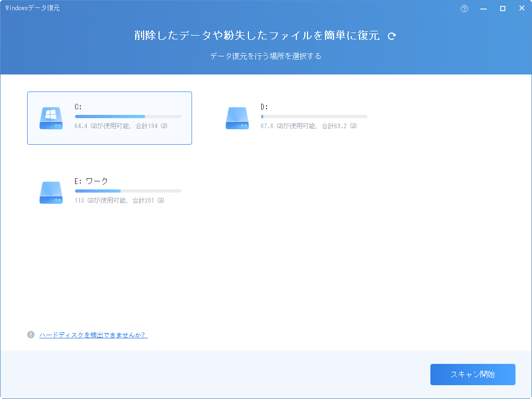Viewport: 532px width, 399px height.
Task: Minimize the Windowsデータ復元 window
Action: pos(484,9)
